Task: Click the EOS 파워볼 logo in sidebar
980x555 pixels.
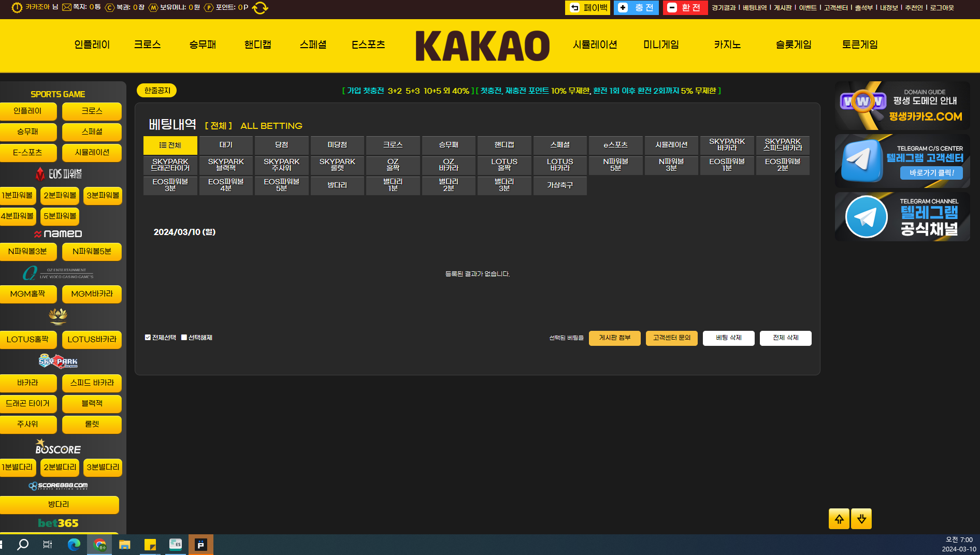Action: point(59,174)
